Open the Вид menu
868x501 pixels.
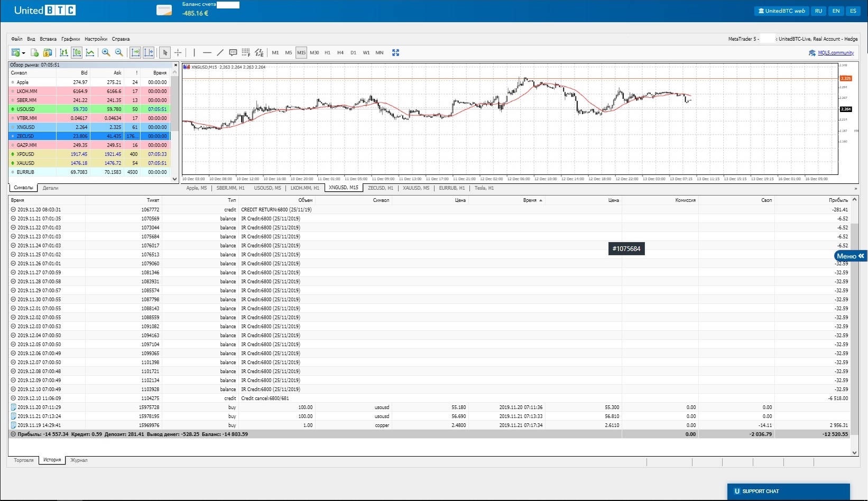point(31,39)
